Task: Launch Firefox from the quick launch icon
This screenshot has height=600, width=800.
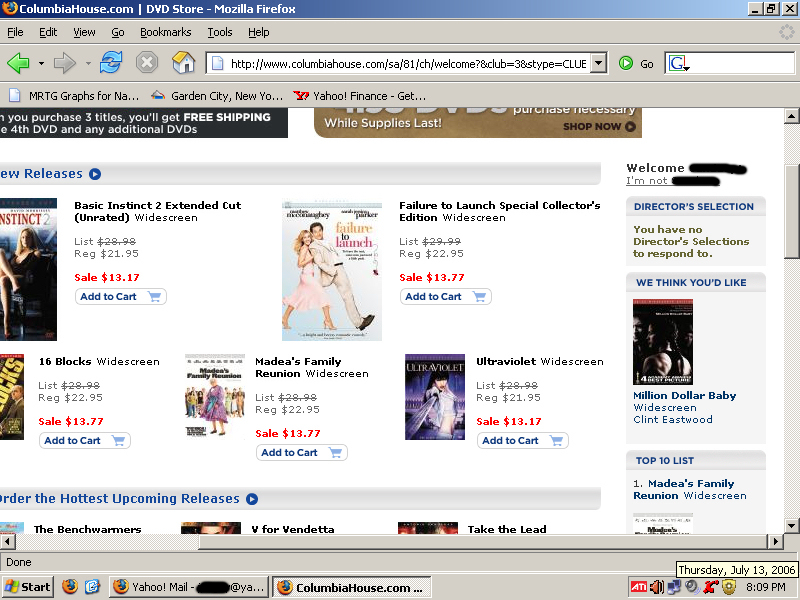Action: (70, 587)
